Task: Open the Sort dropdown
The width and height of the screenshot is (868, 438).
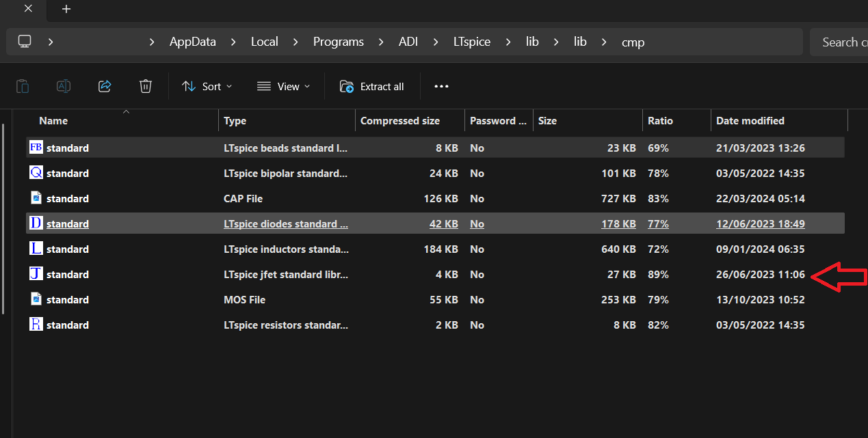Action: pos(207,86)
